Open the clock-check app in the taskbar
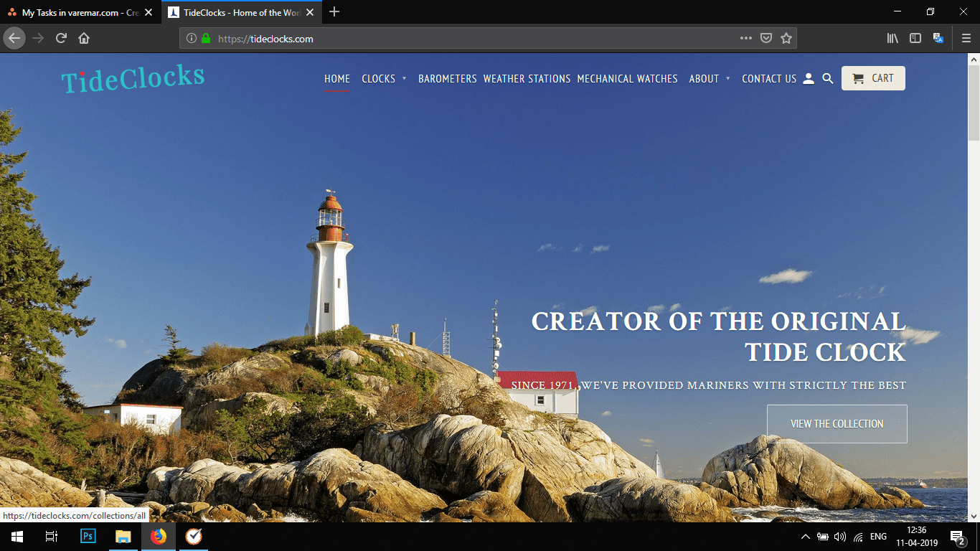This screenshot has width=980, height=551. (194, 537)
